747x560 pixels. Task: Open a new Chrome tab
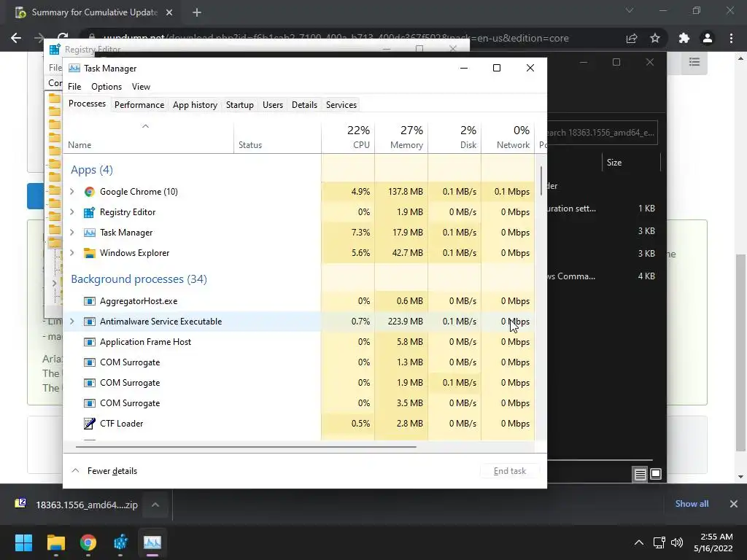197,12
